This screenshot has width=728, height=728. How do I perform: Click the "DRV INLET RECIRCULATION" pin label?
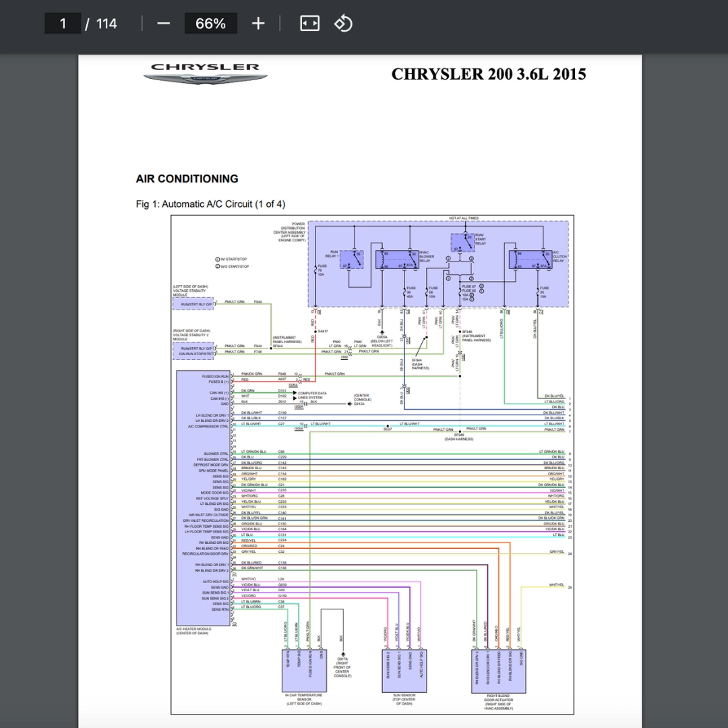pos(206,520)
